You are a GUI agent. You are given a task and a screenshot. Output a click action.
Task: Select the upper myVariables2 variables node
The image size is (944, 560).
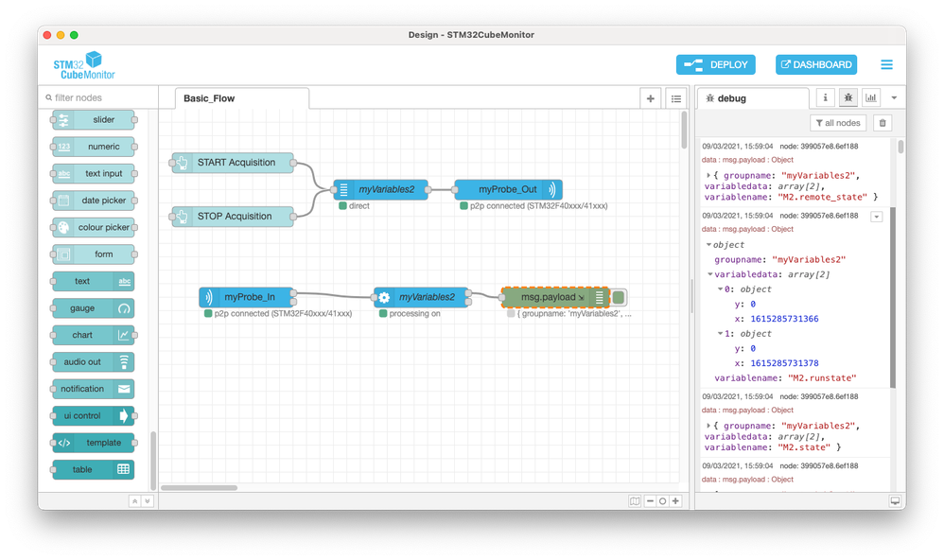click(x=380, y=189)
